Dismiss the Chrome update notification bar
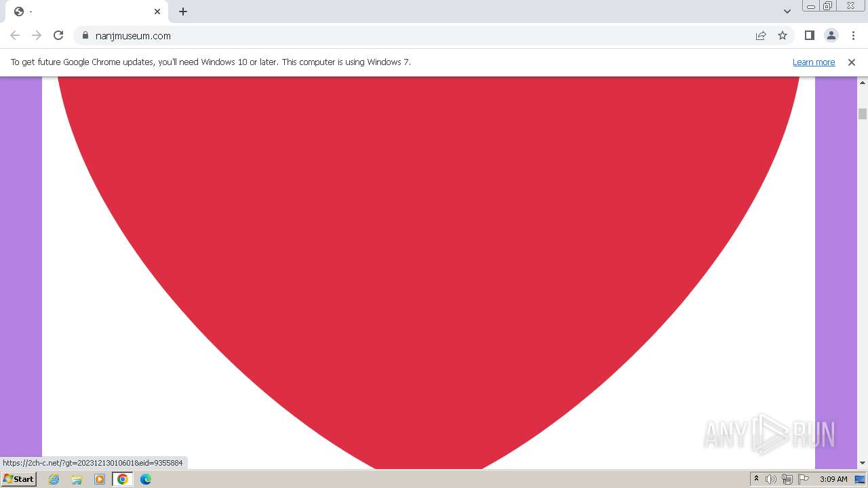 click(852, 62)
